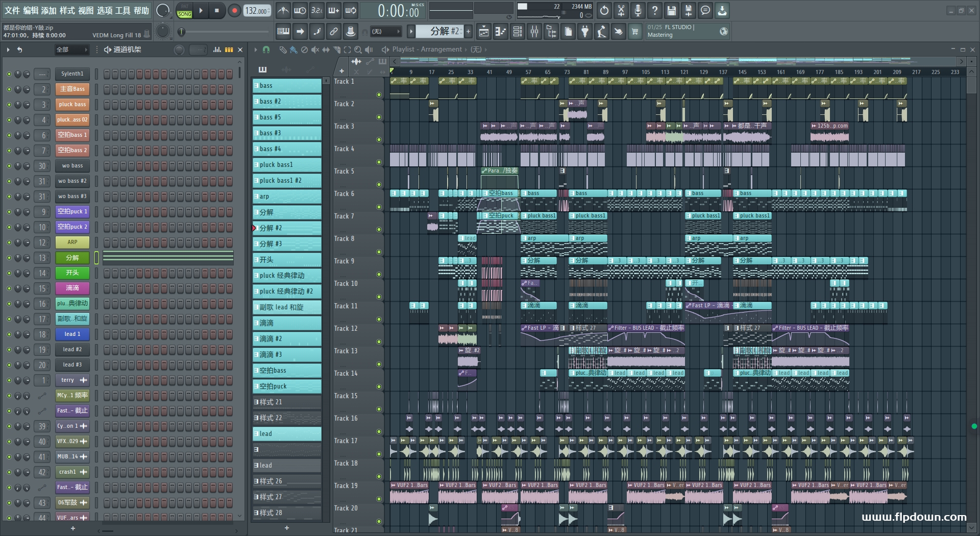Adjust channel rack swing knob
Screen dimensions: 980x536
(179, 50)
